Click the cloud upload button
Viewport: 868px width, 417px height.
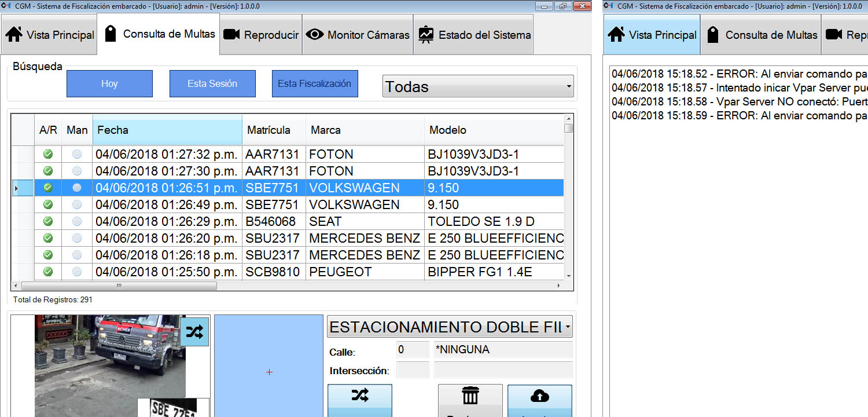[x=539, y=401]
